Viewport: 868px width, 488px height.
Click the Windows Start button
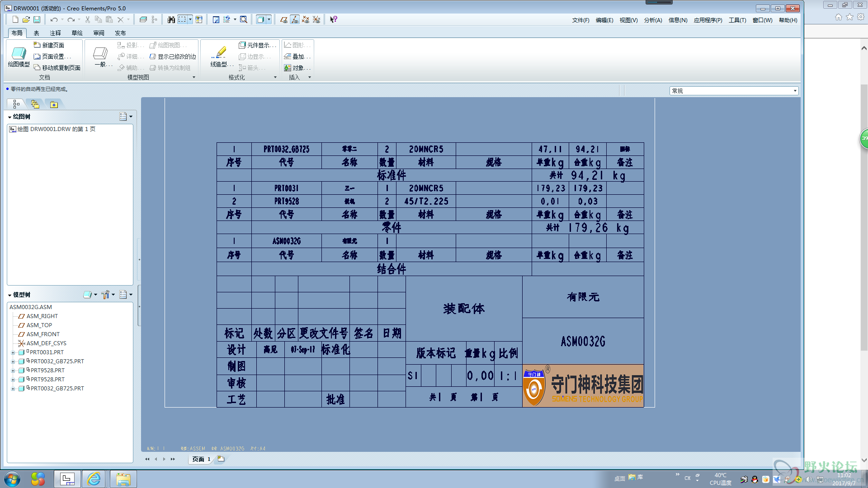click(12, 479)
